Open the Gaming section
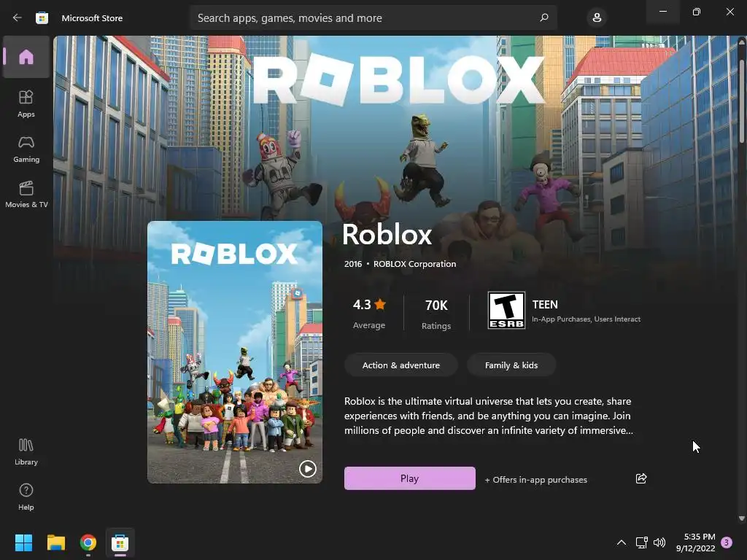 point(26,149)
